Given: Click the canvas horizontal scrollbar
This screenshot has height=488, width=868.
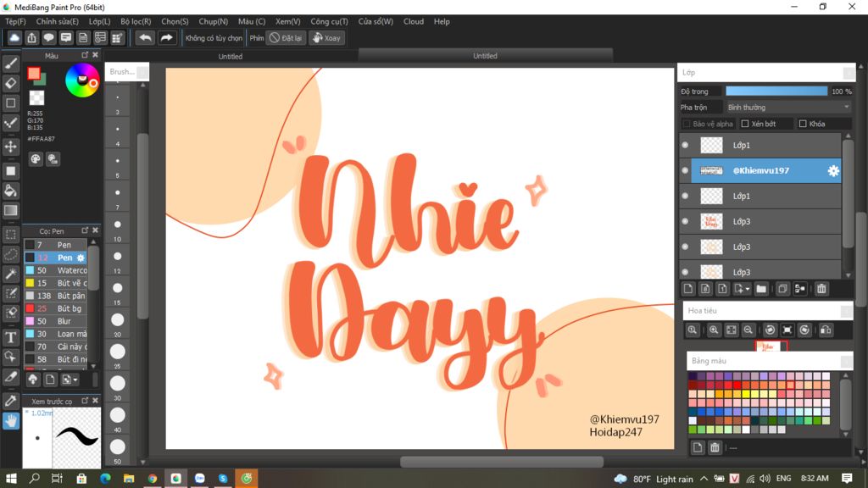Looking at the screenshot, I should click(x=502, y=462).
